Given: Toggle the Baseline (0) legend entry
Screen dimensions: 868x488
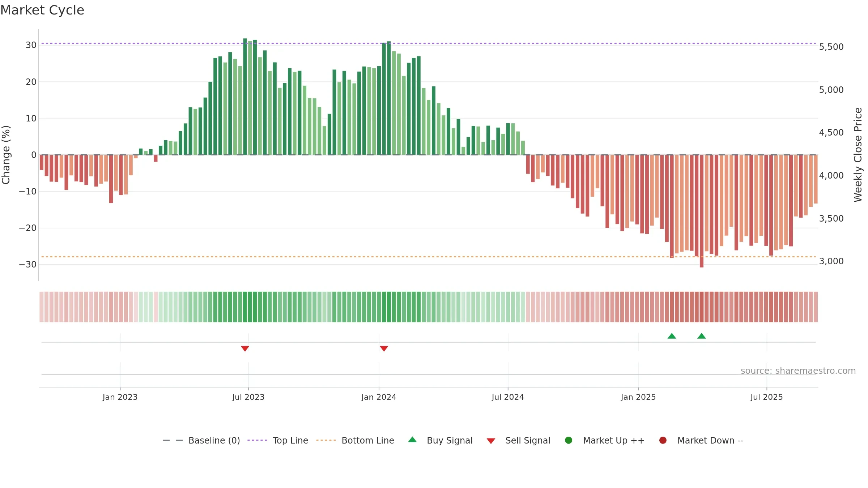Looking at the screenshot, I should [x=201, y=440].
